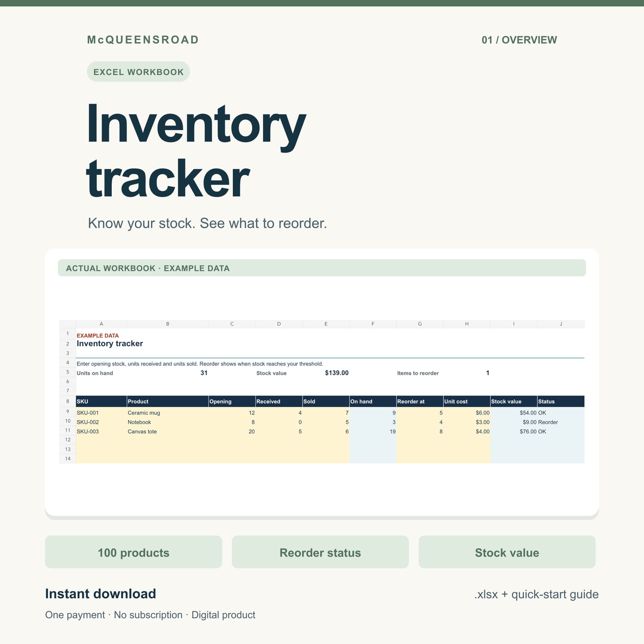The width and height of the screenshot is (644, 644).
Task: Click the $54.00 stock value cell
Action: 514,413
